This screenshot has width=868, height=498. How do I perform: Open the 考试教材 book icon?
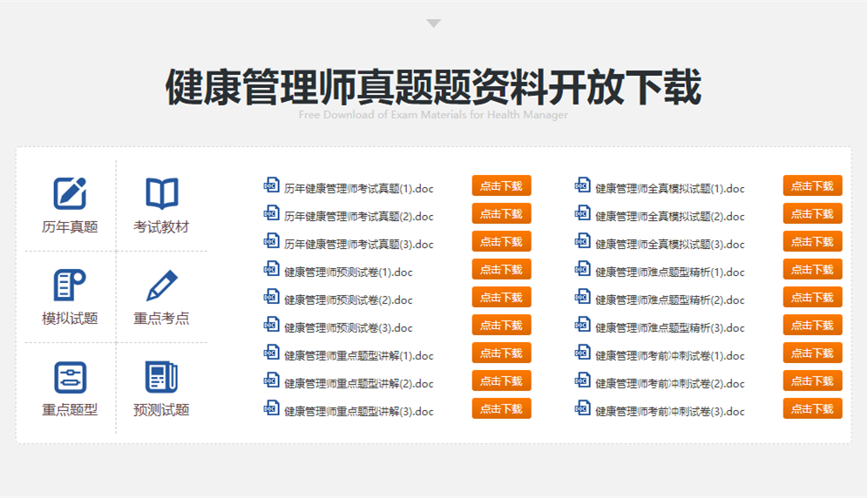coord(161,193)
